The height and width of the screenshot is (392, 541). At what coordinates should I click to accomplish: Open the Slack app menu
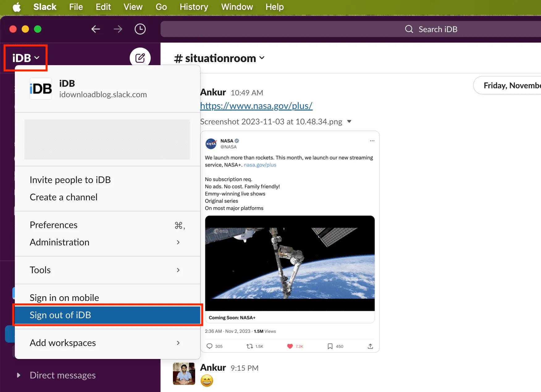pyautogui.click(x=45, y=7)
